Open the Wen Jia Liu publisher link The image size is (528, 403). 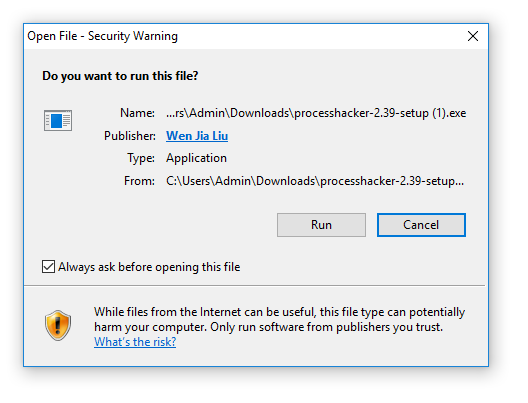(197, 136)
